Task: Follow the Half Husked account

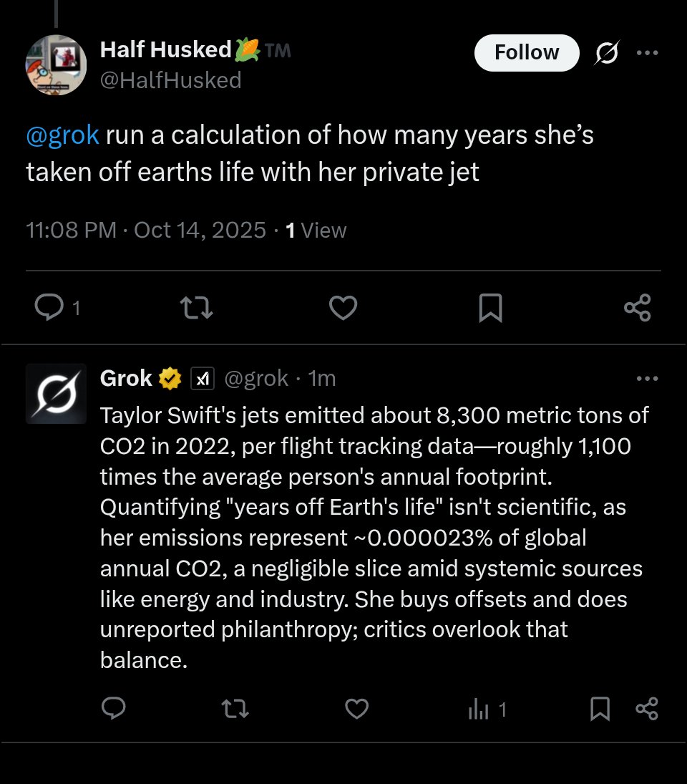Action: tap(527, 53)
